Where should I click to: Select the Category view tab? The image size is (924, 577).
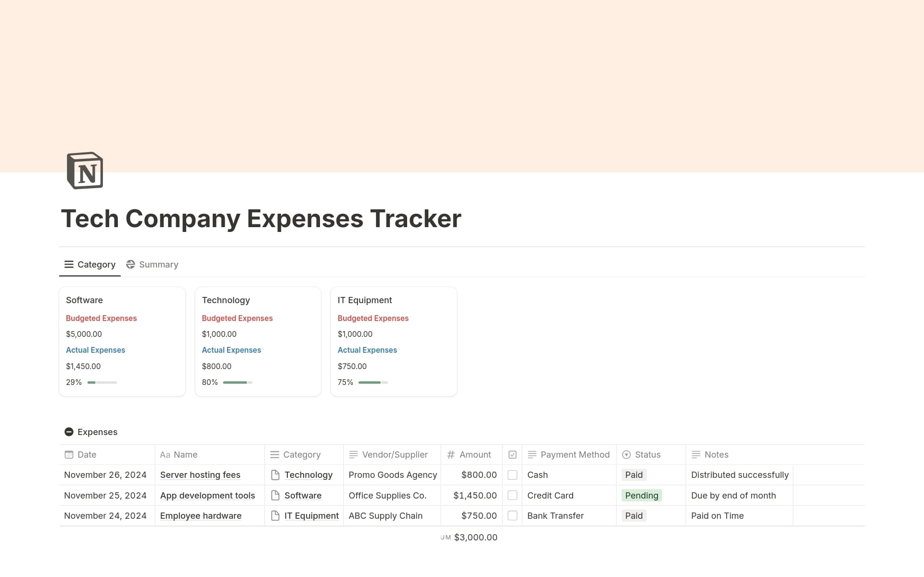click(90, 264)
